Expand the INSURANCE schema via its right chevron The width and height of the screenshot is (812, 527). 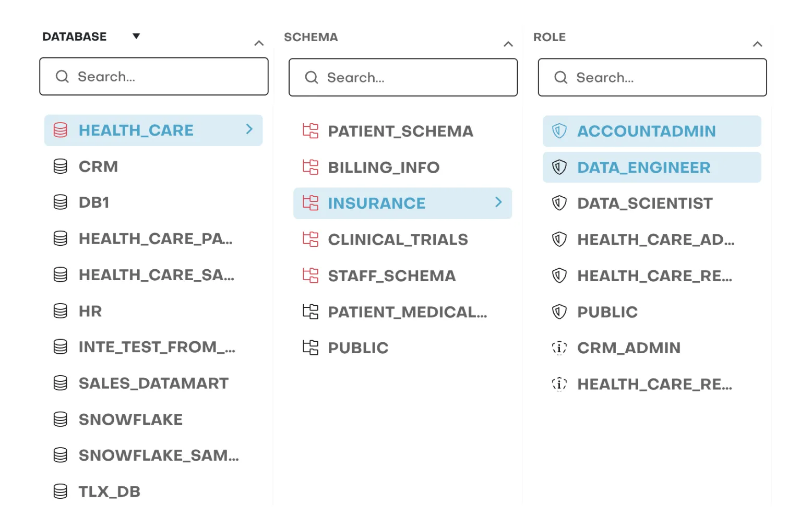[x=497, y=203]
